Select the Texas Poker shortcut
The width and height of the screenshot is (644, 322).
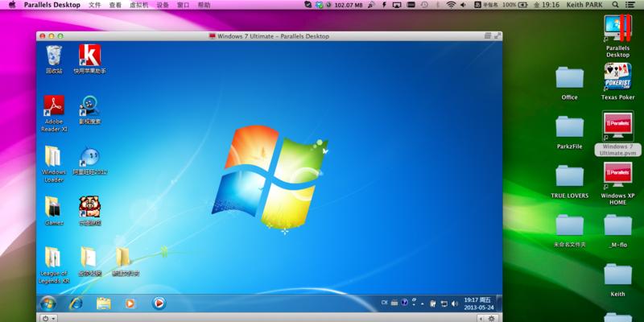[x=617, y=81]
